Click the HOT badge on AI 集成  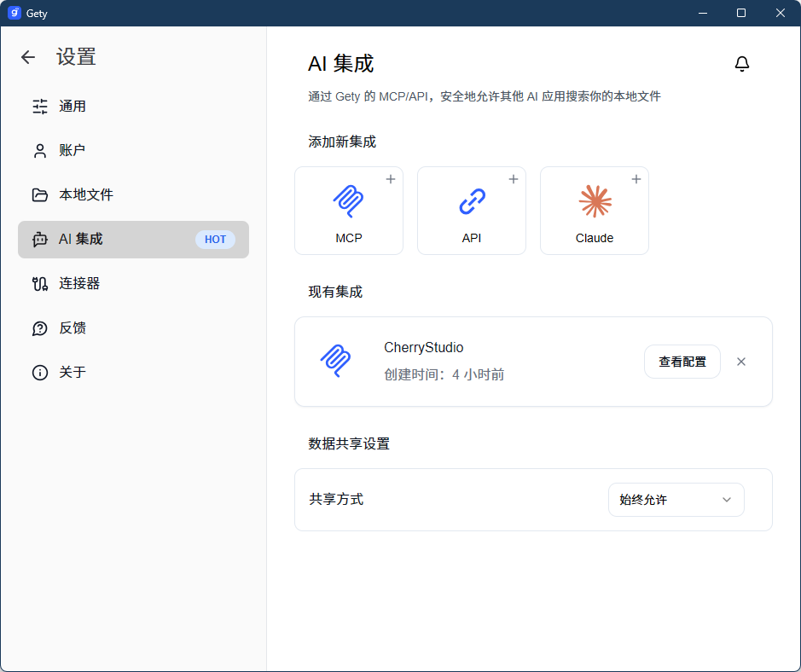pyautogui.click(x=215, y=240)
